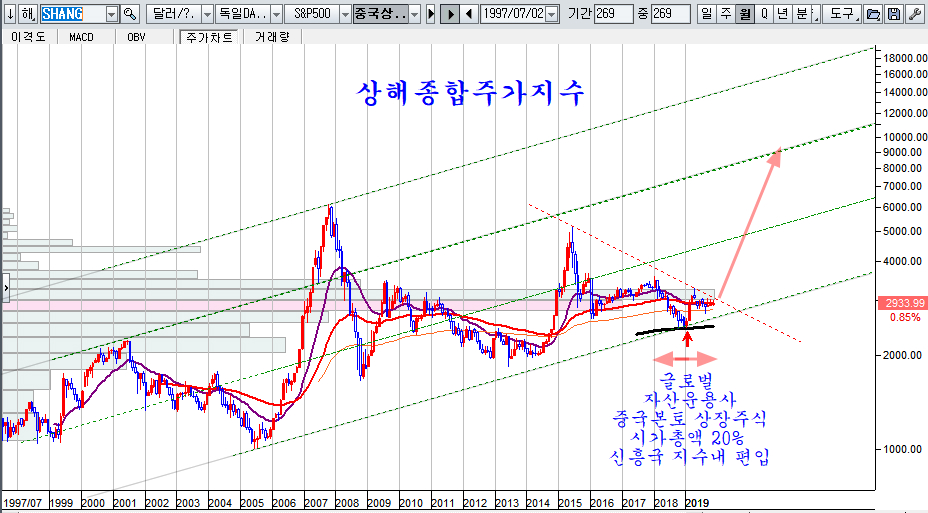Click the 중 total count input field

point(671,14)
